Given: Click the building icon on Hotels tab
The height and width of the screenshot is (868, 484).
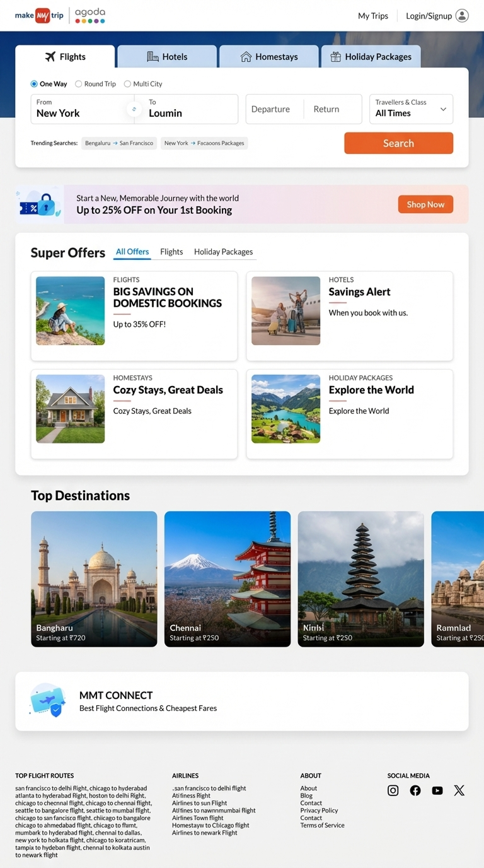Looking at the screenshot, I should (153, 57).
